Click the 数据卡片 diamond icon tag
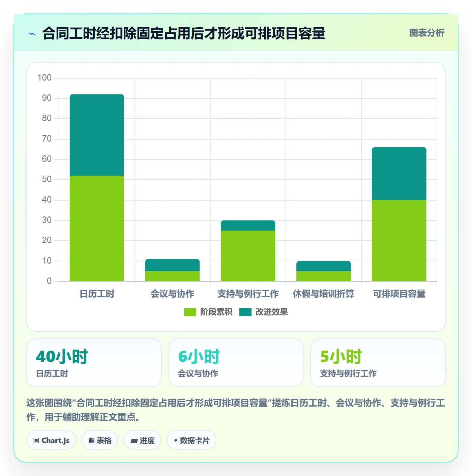Image resolution: width=472 pixels, height=476 pixels. (191, 440)
